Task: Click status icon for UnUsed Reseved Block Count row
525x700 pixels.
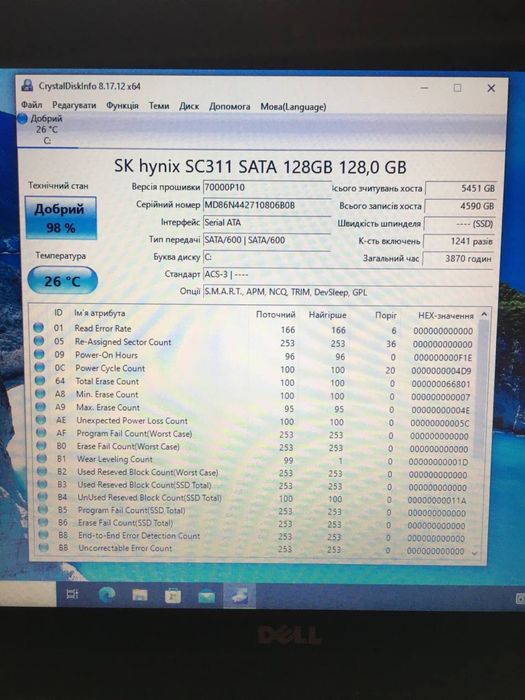Action: click(x=43, y=496)
